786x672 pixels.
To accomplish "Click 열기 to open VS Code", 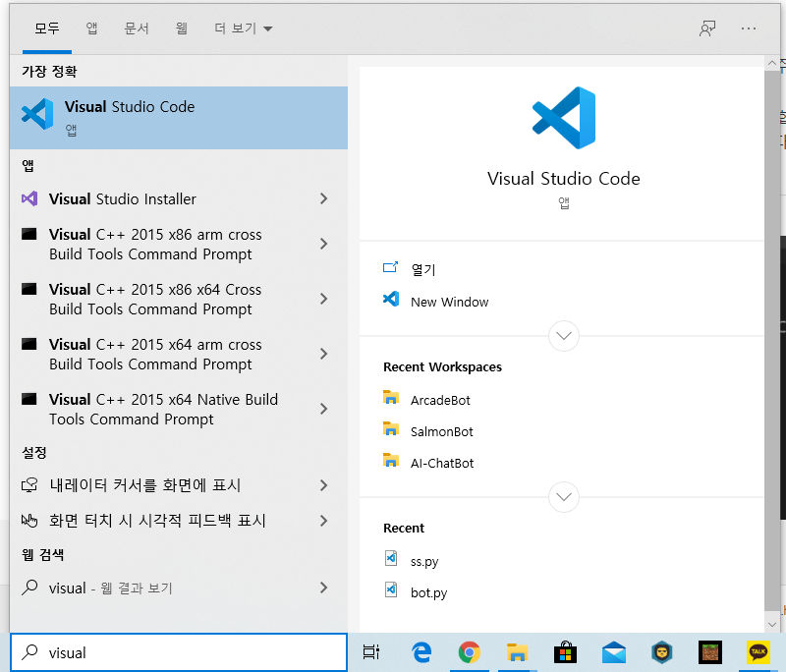I will point(423,269).
